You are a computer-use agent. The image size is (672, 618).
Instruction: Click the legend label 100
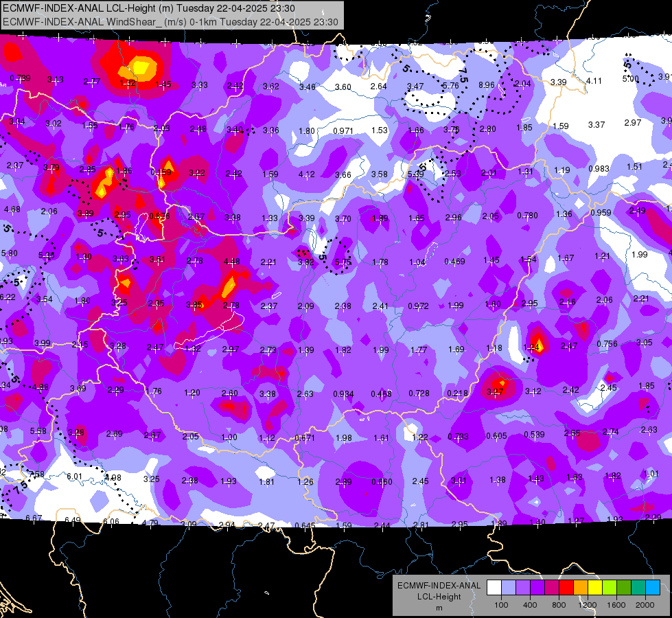click(501, 605)
